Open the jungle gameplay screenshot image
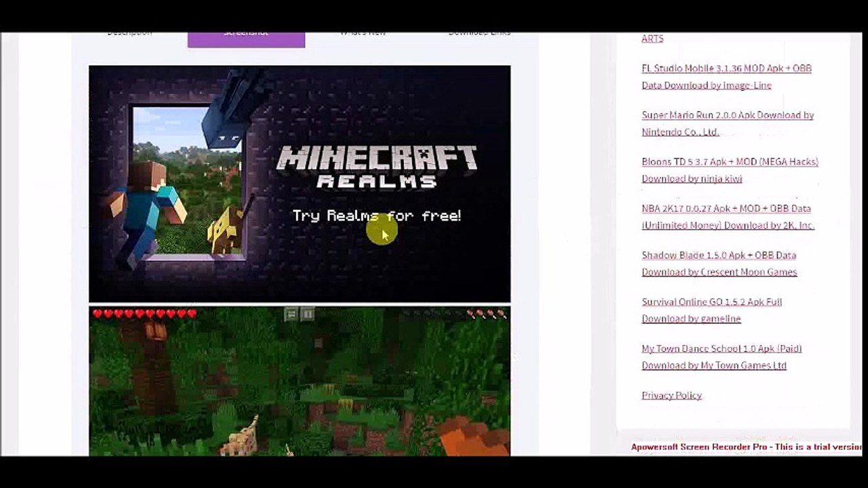868x488 pixels. [x=299, y=381]
